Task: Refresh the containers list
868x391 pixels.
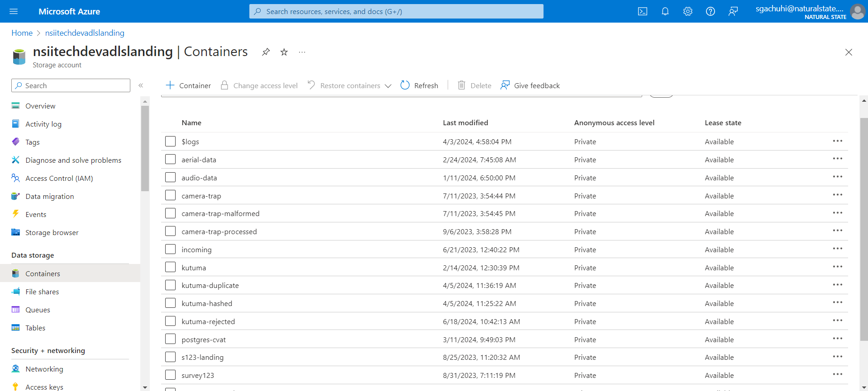Action: pos(420,85)
